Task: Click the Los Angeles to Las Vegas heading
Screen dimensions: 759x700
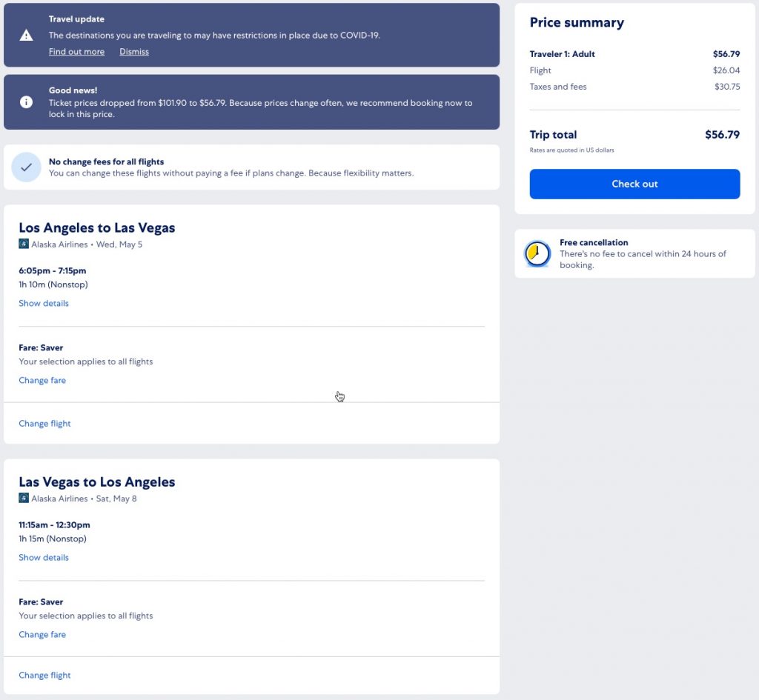Action: (x=96, y=228)
